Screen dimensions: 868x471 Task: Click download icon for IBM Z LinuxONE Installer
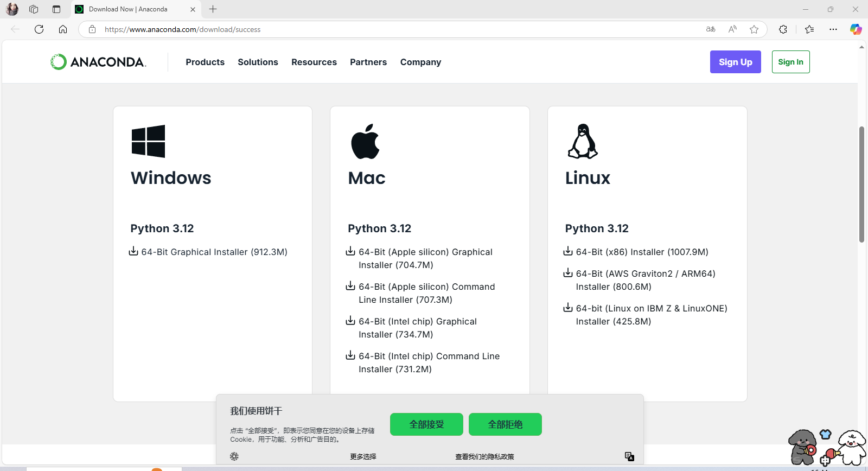[568, 308]
